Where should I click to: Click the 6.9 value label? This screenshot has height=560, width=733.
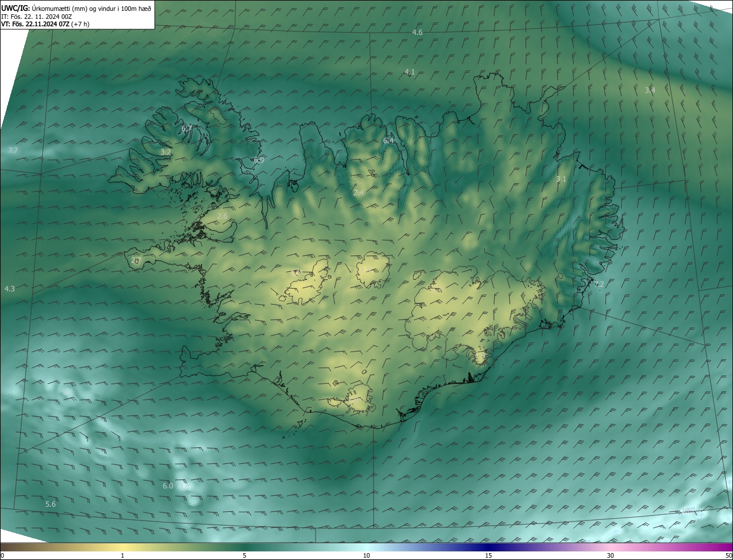[259, 160]
